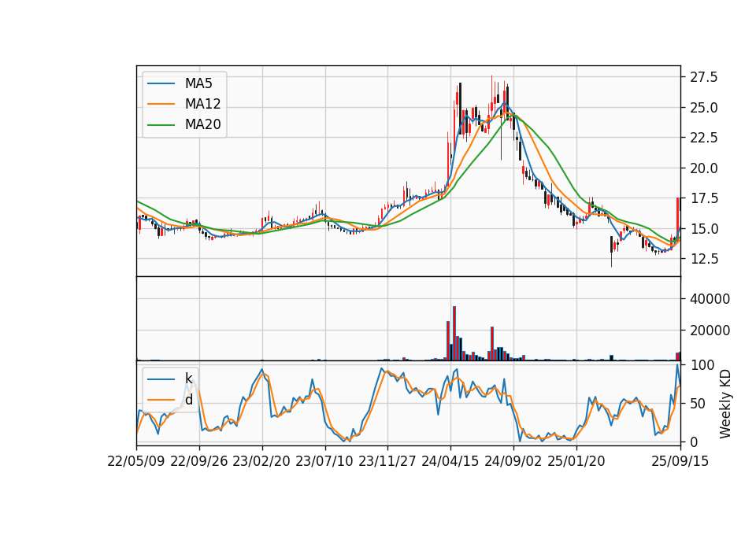Click the 24/04/15 date label
756x543 pixels.
(450, 461)
